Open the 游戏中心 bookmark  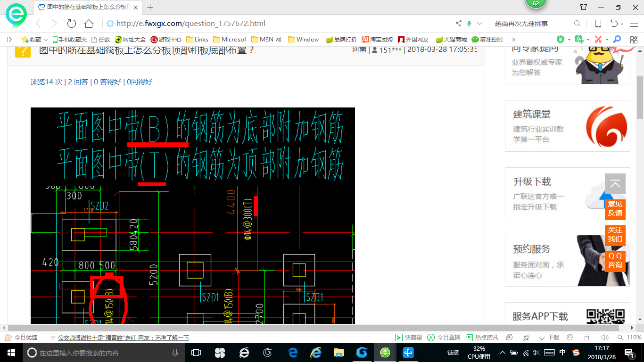tap(166, 40)
